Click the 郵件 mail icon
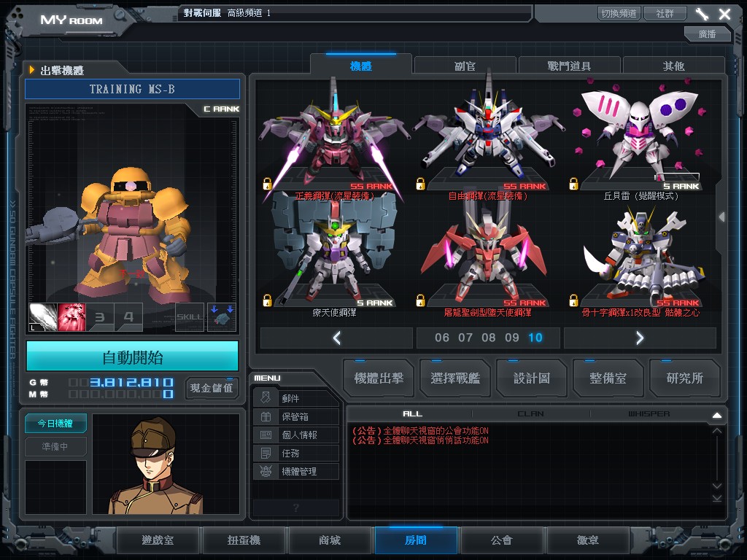The width and height of the screenshot is (747, 560). [266, 398]
